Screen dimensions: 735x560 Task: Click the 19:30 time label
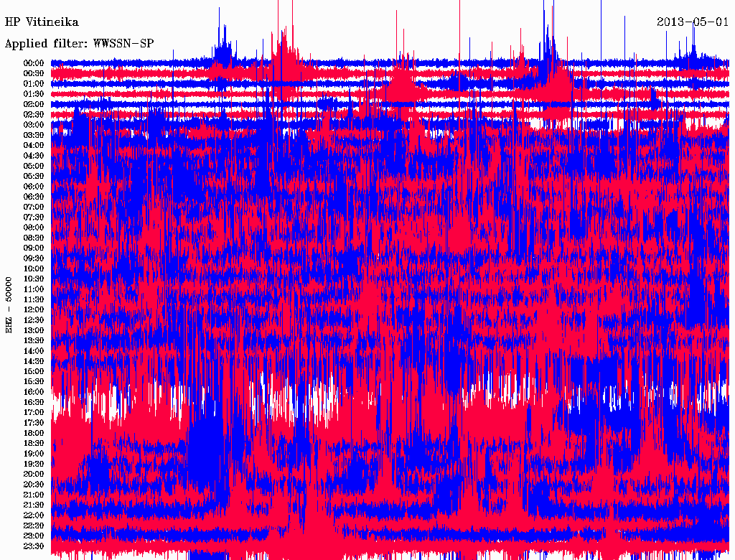[x=34, y=464]
